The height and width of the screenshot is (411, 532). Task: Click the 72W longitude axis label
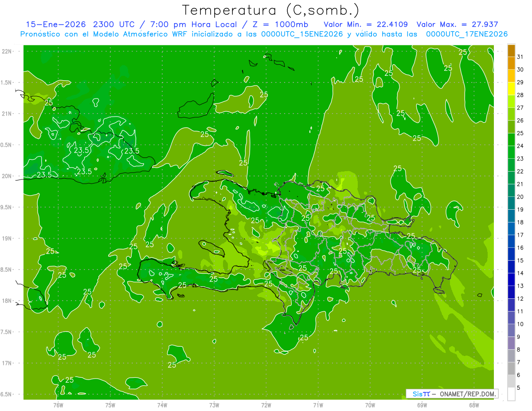pos(266,405)
